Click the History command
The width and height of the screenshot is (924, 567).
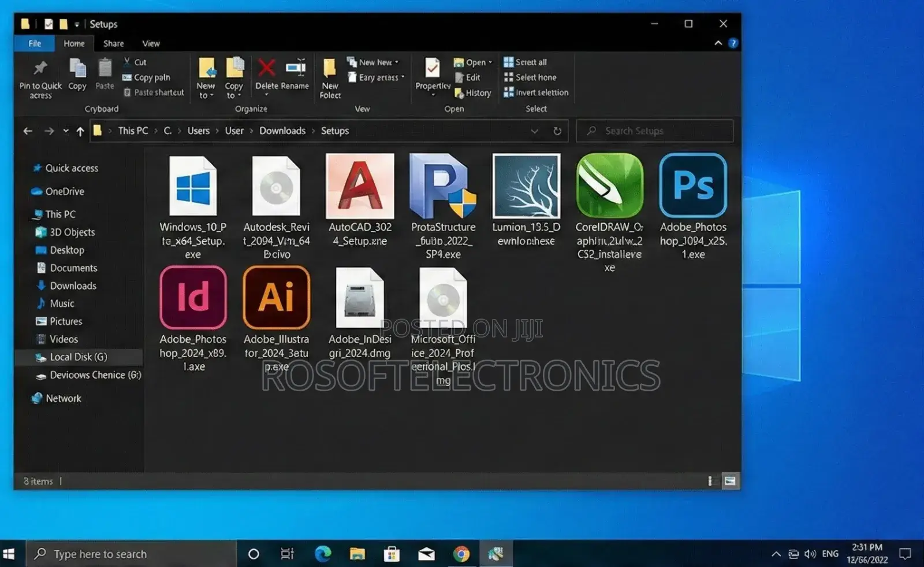[x=472, y=92]
